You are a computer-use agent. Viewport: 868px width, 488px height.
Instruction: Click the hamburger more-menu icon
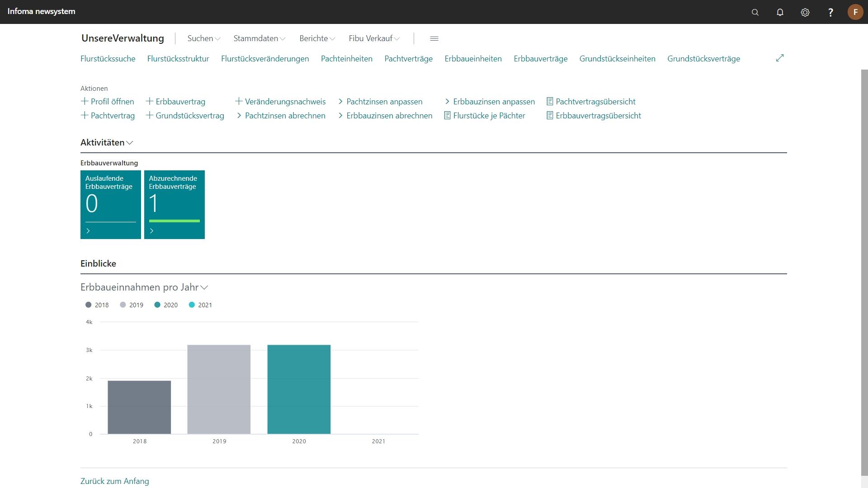[434, 38]
